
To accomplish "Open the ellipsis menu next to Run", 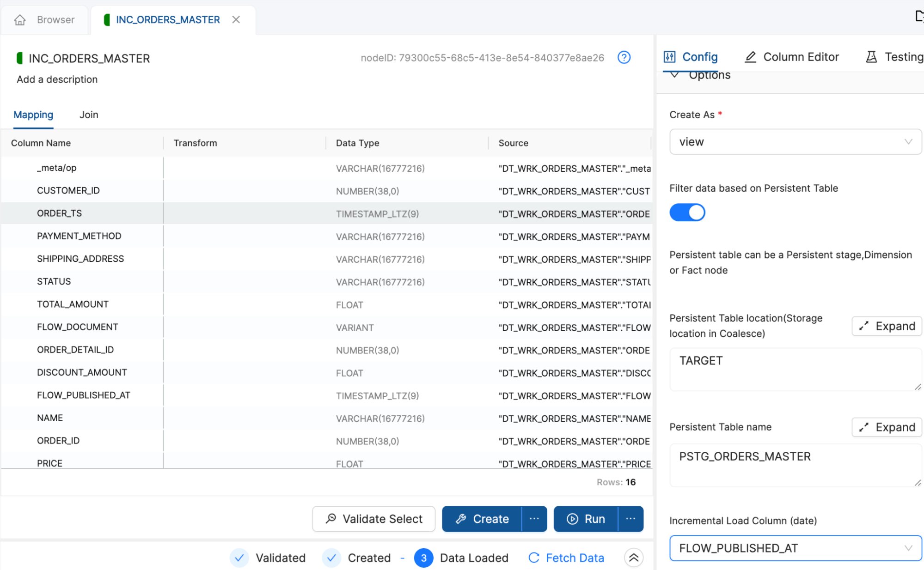I will (630, 519).
